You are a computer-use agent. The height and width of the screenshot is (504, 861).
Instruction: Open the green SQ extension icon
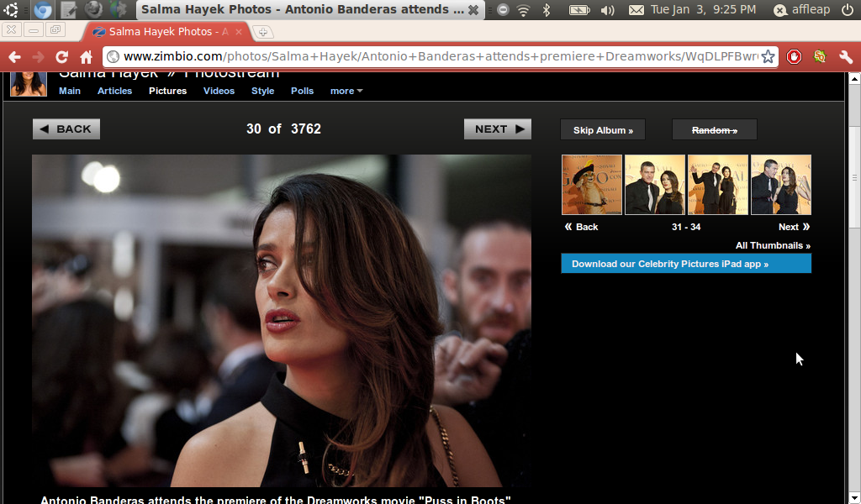[x=820, y=56]
